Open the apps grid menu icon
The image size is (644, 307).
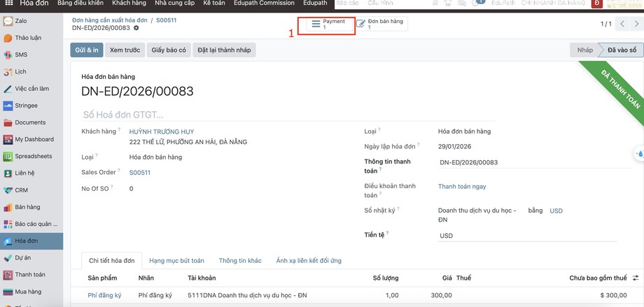[8, 3]
